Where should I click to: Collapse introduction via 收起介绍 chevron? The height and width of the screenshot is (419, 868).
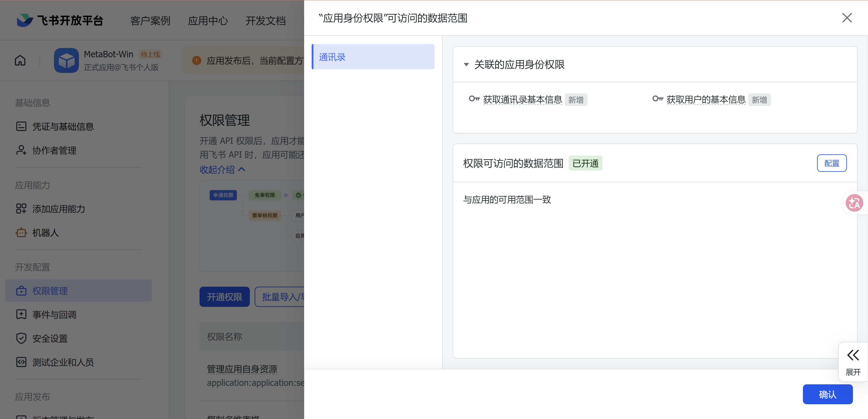click(242, 169)
